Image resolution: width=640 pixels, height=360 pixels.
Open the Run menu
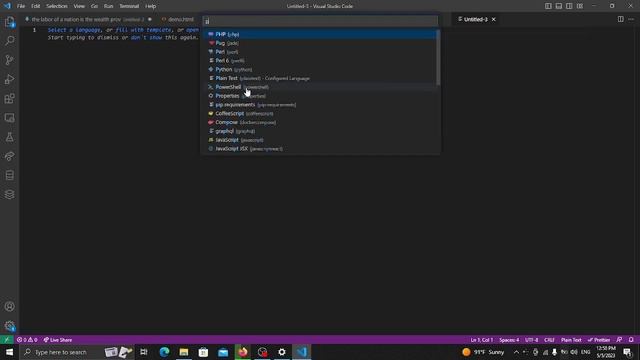[109, 6]
